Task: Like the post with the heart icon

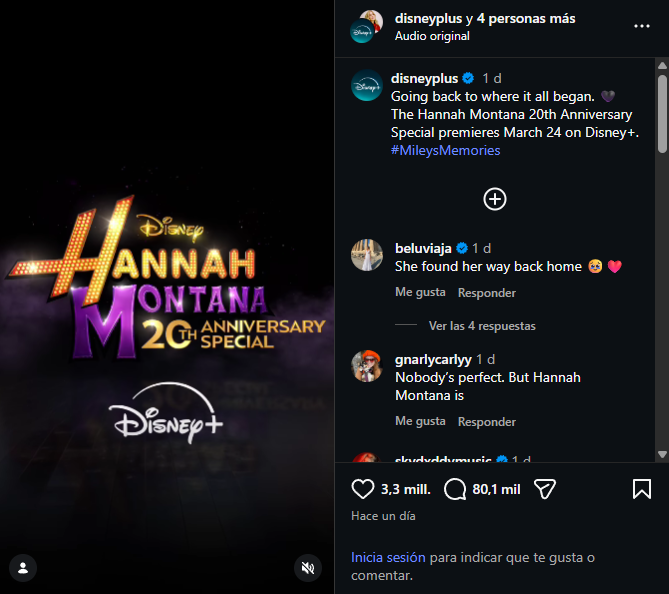Action: [362, 489]
